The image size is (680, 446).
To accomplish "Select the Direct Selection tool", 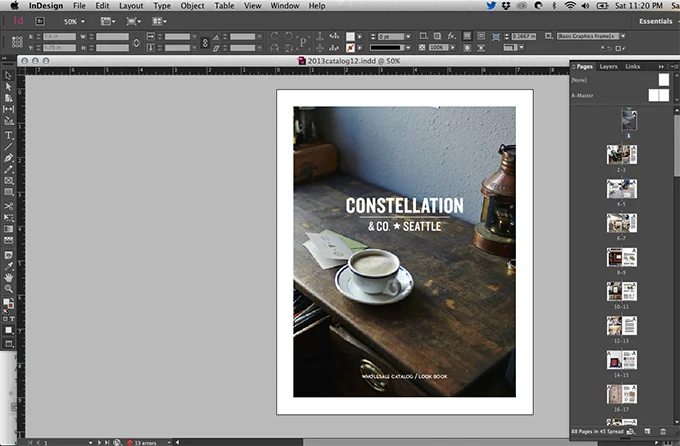I will [8, 87].
